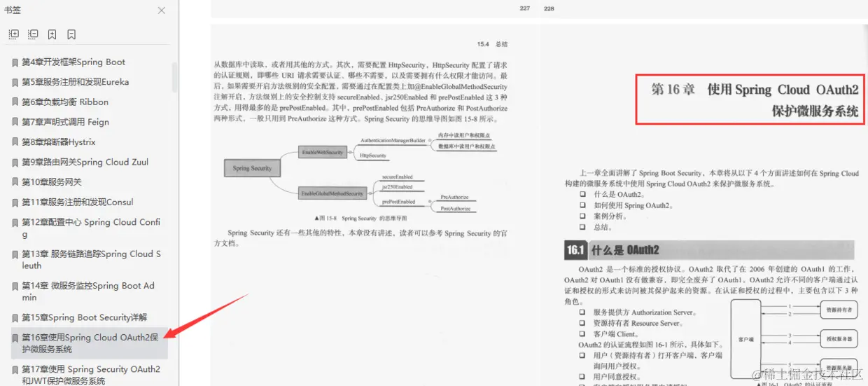Screen dimensions: 868x386
Task: Click the 书签 panel title
Action: 12,10
